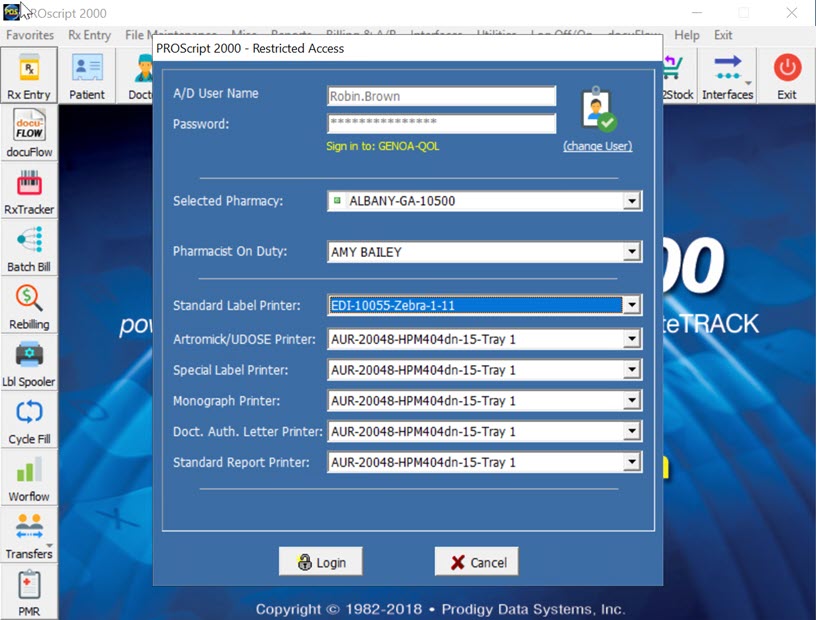Open the Help menu
Screen dimensions: 817x620
tap(687, 35)
